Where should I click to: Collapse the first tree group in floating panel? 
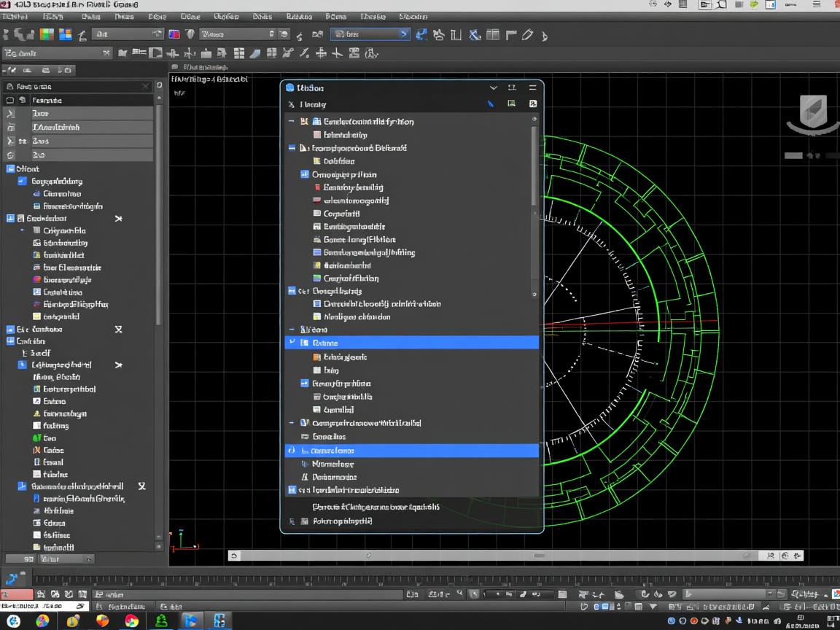(292, 122)
